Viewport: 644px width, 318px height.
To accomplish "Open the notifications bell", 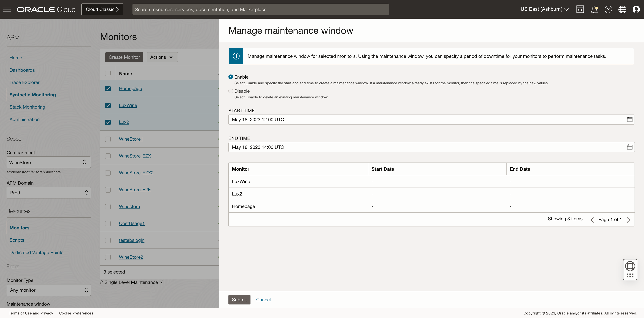I will point(594,9).
